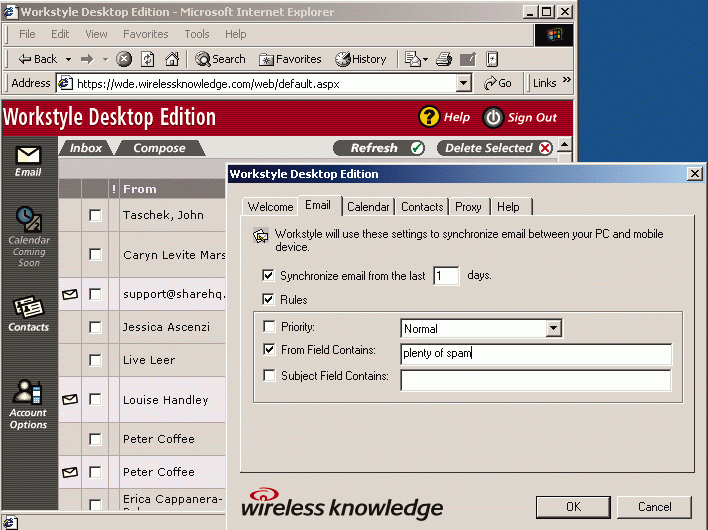Expand the address bar URL dropdown
The height and width of the screenshot is (530, 708).
[463, 83]
